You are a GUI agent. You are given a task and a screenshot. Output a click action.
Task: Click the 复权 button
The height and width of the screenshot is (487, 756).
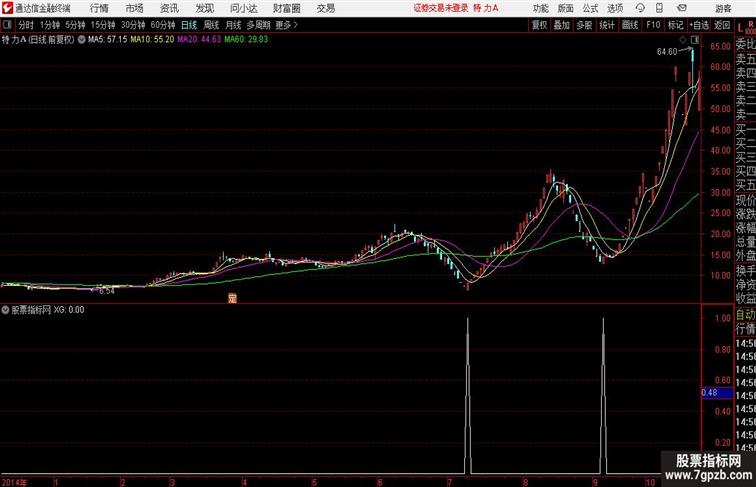(x=539, y=25)
